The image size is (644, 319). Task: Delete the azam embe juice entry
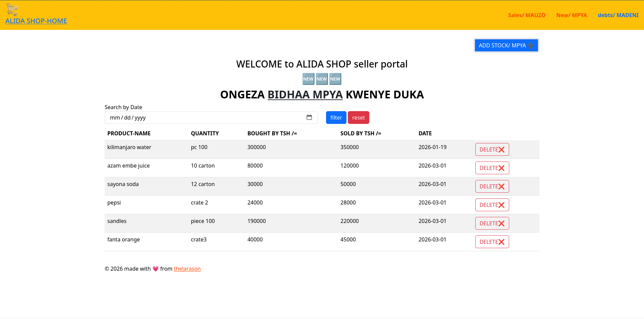pyautogui.click(x=492, y=168)
